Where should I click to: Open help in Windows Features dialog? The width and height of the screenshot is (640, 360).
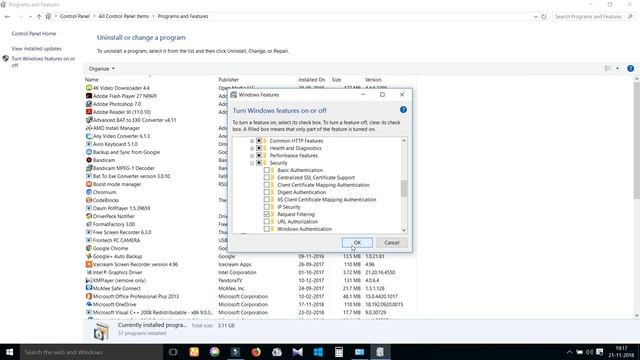(x=403, y=110)
